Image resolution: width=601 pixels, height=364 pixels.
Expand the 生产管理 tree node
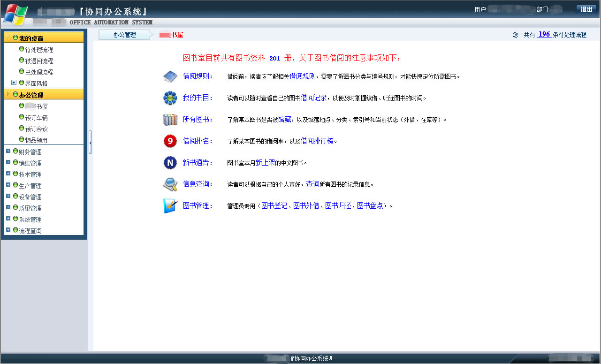(8, 185)
